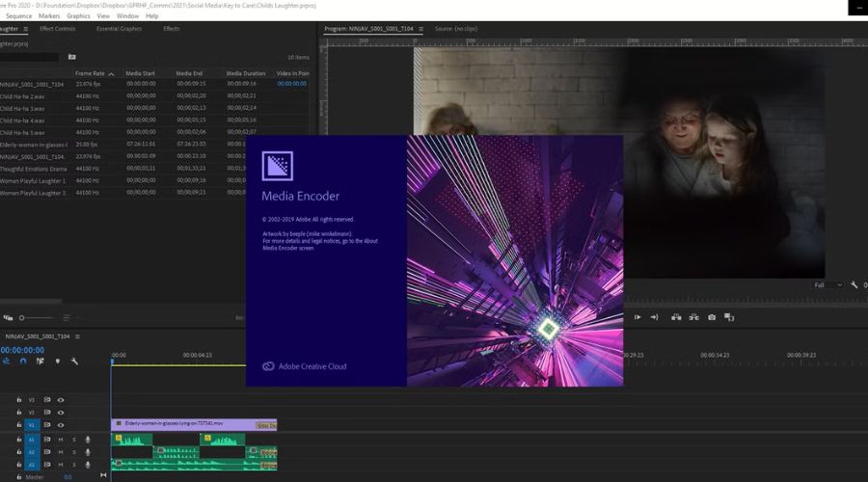868x482 pixels.
Task: Click the Project panel search field
Action: tap(29, 57)
